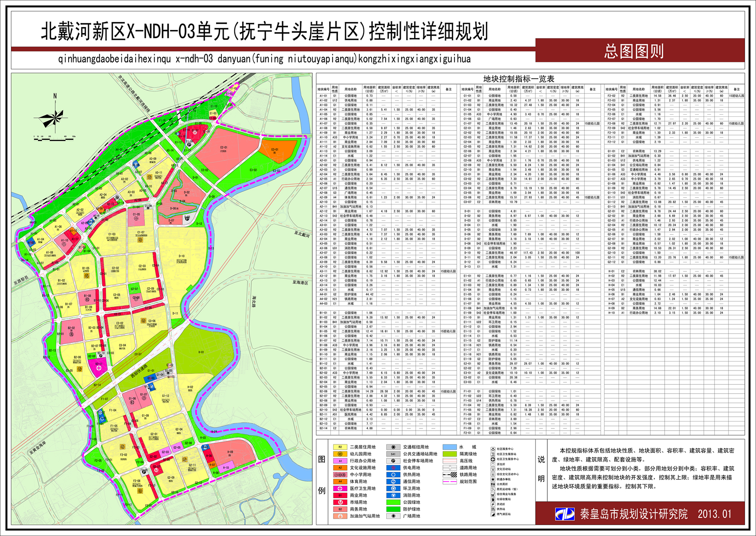Click the 幼儿园用地 orange legend symbol
This screenshot has height=536, width=756.
tap(340, 454)
